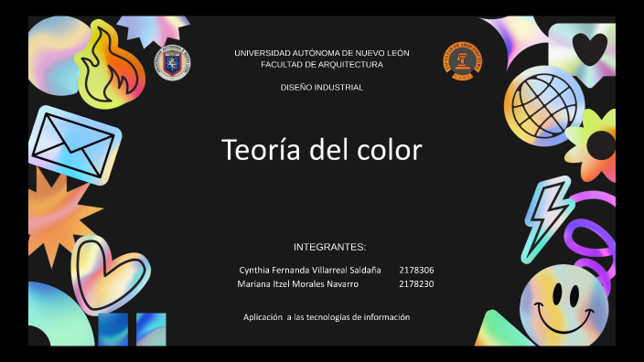The width and height of the screenshot is (644, 362).
Task: Click the ID number '2178230'
Action: [416, 284]
